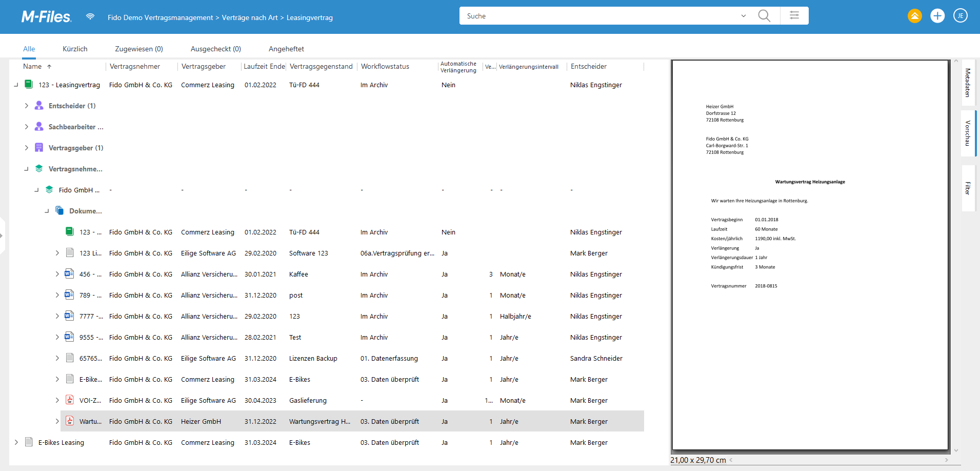Screen dimensions: 980x471
Task: Expand the Entscheider (1) group
Action: coord(27,106)
